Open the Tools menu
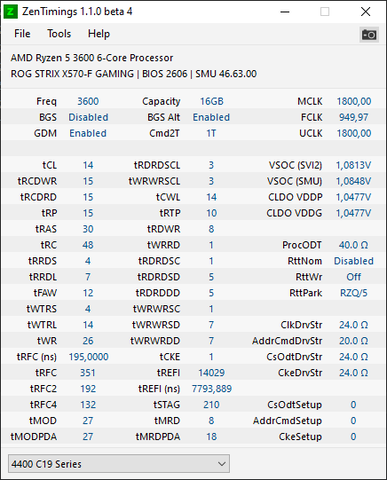 (59, 34)
